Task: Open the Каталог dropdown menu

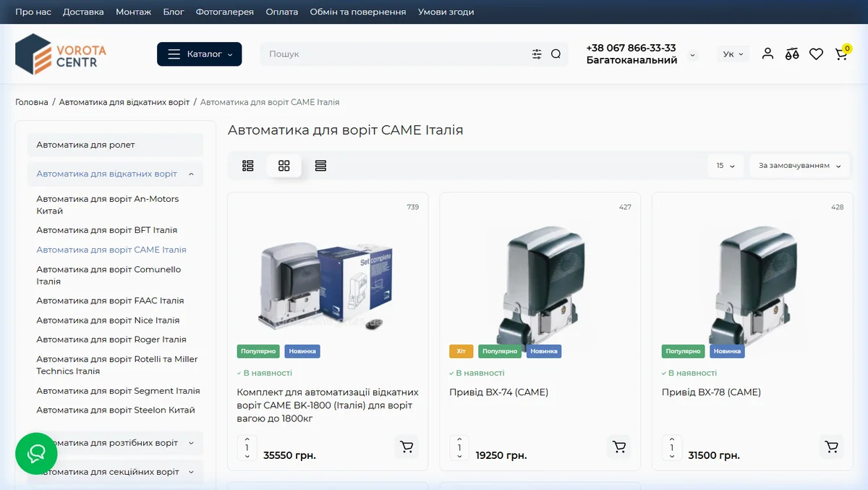Action: 200,54
